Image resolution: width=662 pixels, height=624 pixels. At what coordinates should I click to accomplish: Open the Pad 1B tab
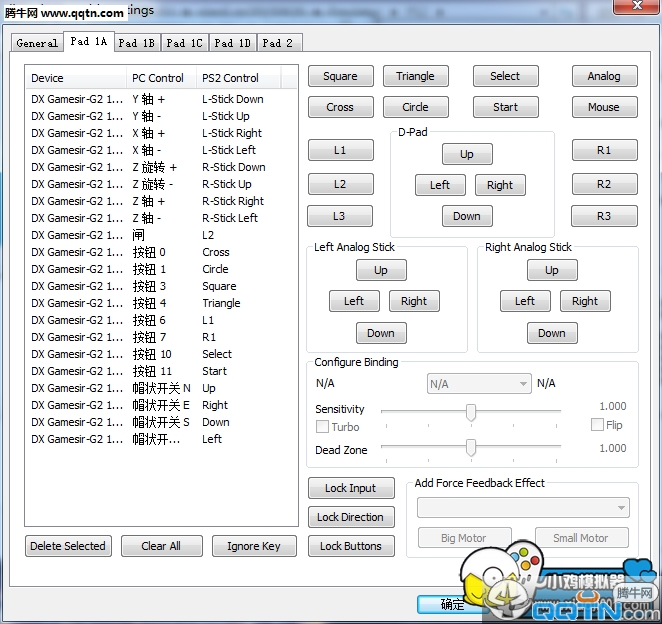(x=137, y=43)
